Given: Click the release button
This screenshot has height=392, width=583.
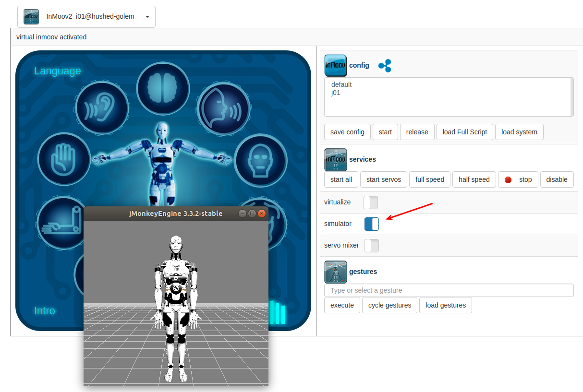Looking at the screenshot, I should pos(417,132).
